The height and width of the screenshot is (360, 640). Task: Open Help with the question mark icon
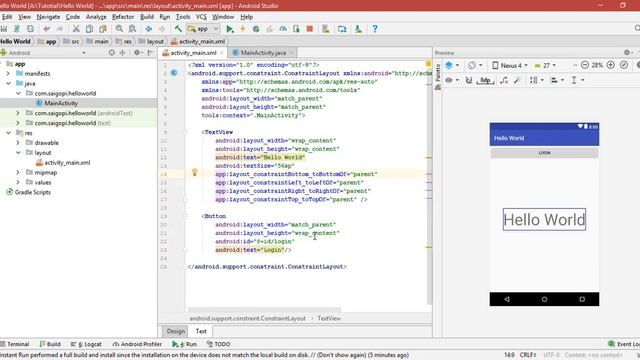375,29
